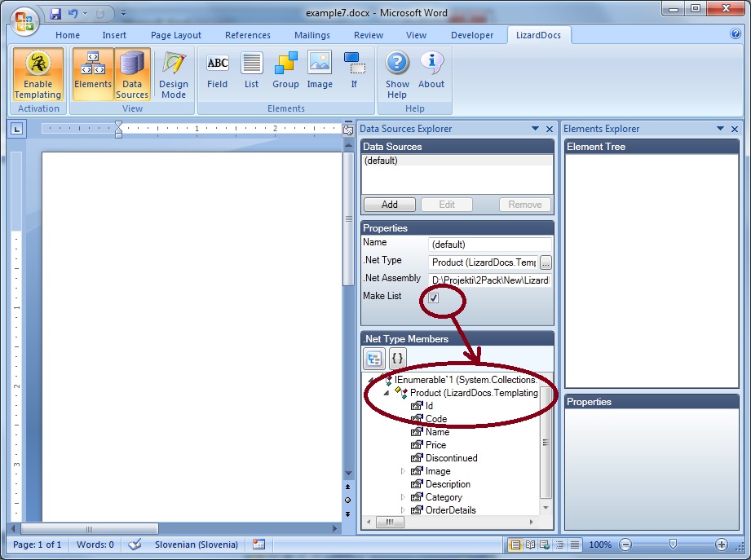Select (default) in Data Sources list
The width and height of the screenshot is (751, 560).
tap(457, 161)
